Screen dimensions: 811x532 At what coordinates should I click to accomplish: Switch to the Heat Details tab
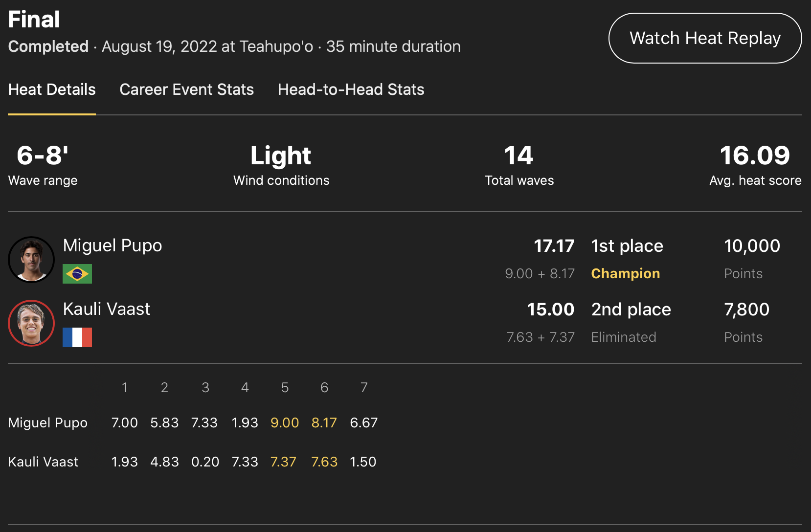(52, 89)
